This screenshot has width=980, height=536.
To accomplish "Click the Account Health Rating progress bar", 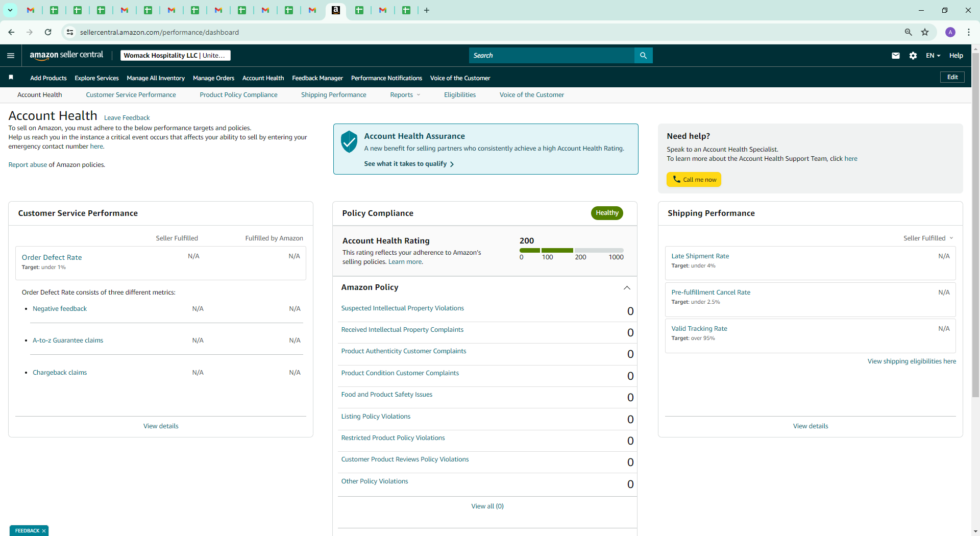I will click(571, 251).
